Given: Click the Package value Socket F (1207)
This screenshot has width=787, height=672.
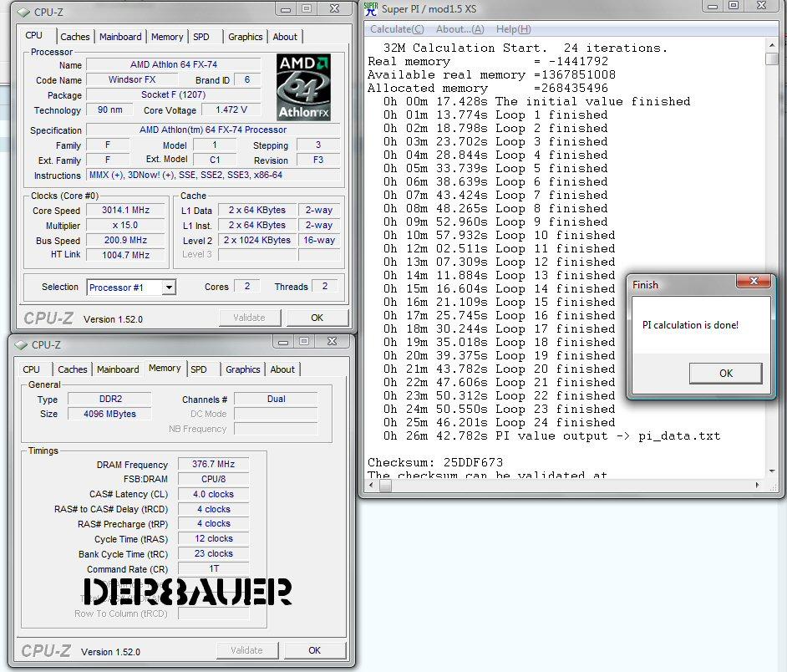Looking at the screenshot, I should click(174, 94).
